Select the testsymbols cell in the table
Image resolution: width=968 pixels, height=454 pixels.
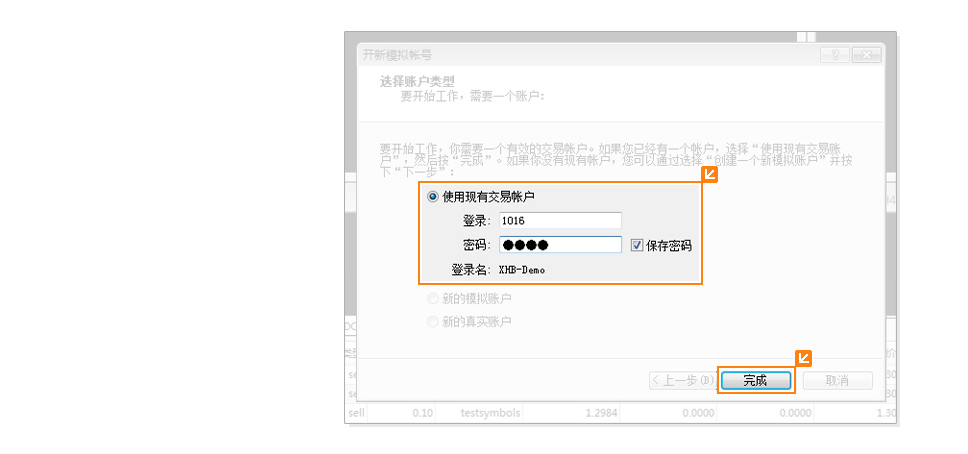[490, 412]
